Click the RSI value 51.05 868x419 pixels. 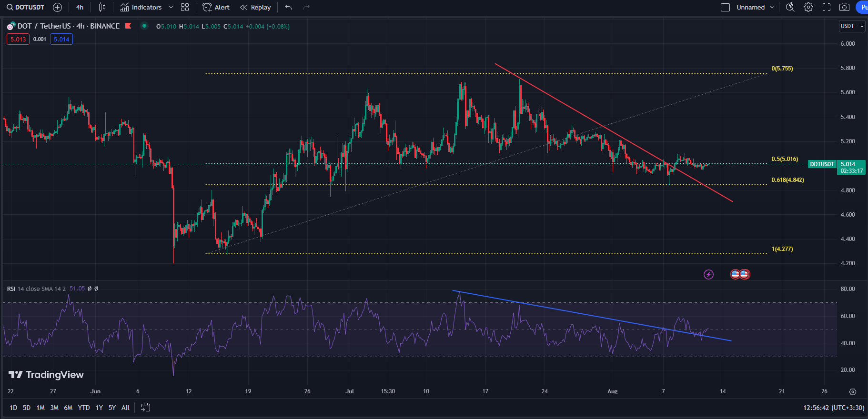[77, 289]
